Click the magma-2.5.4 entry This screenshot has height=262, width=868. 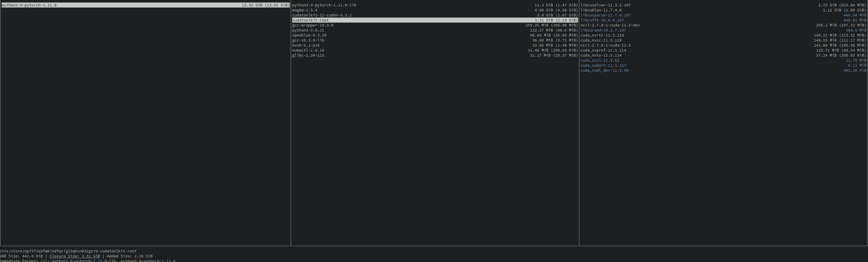coord(305,10)
